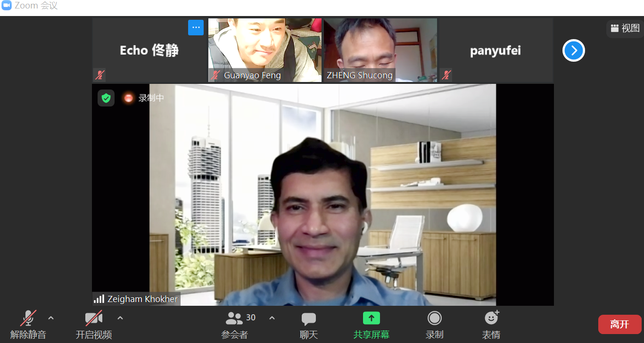This screenshot has width=644, height=343.
Task: Expand the arrow beside participants count
Action: 272,318
